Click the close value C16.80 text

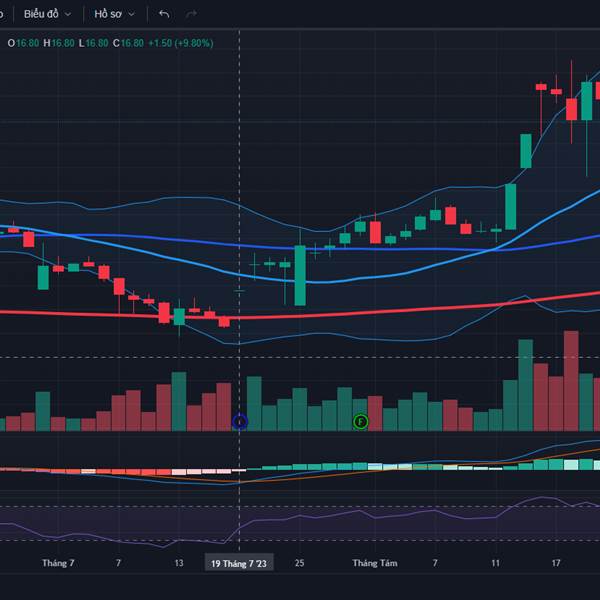(x=128, y=43)
